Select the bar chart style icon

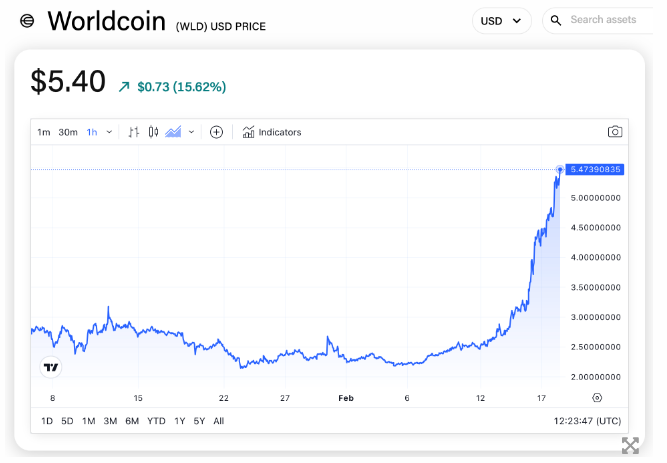pos(134,132)
